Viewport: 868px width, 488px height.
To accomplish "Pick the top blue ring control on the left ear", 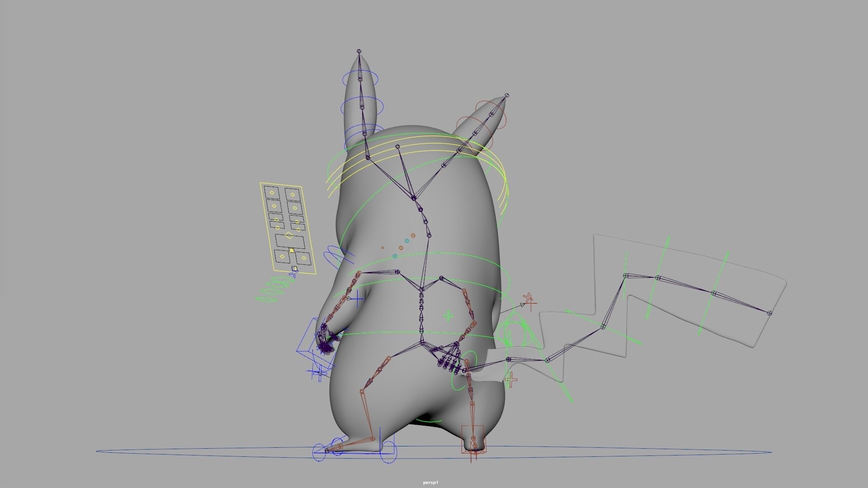I will pyautogui.click(x=360, y=80).
